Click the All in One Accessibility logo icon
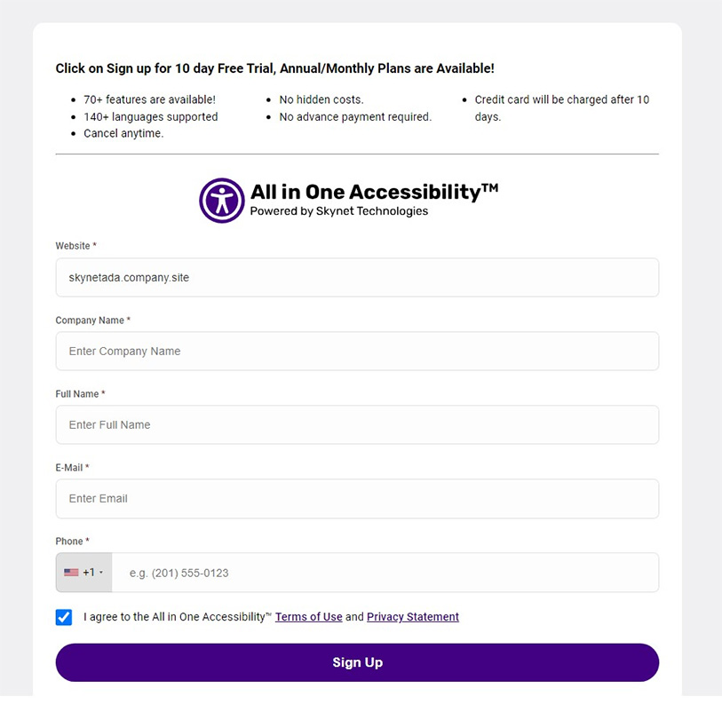The width and height of the screenshot is (722, 728). click(x=221, y=201)
